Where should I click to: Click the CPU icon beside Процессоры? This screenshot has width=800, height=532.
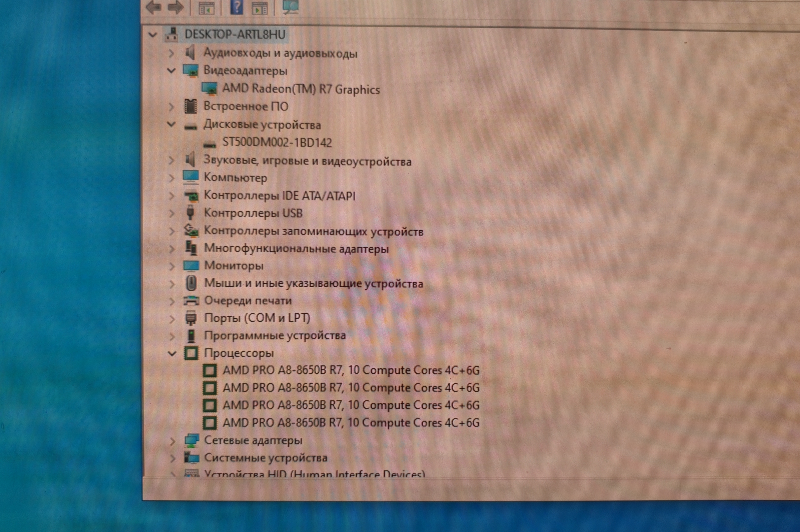click(191, 353)
